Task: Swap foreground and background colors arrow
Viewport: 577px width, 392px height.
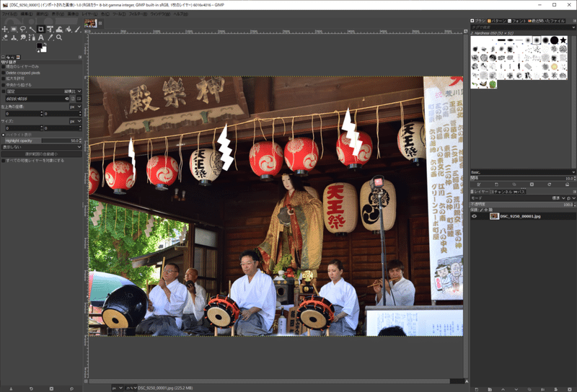Action: tap(45, 45)
